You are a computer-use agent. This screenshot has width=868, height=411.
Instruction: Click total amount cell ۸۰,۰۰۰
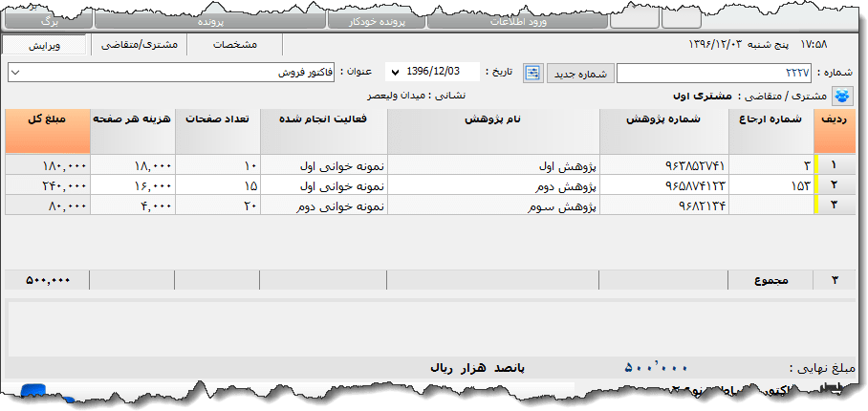coord(48,205)
